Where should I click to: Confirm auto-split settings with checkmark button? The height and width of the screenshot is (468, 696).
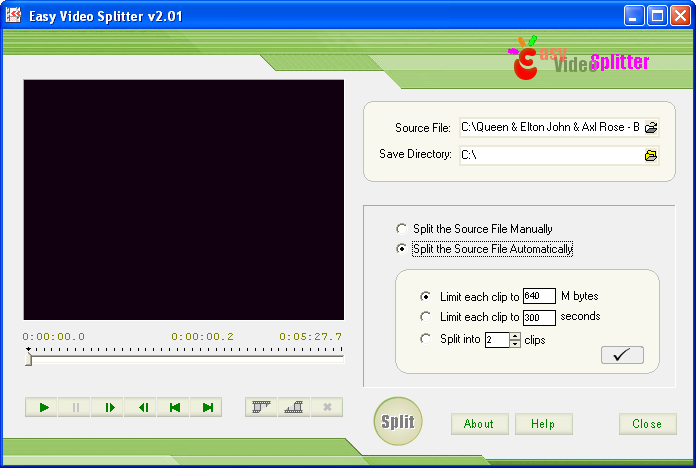pos(622,355)
